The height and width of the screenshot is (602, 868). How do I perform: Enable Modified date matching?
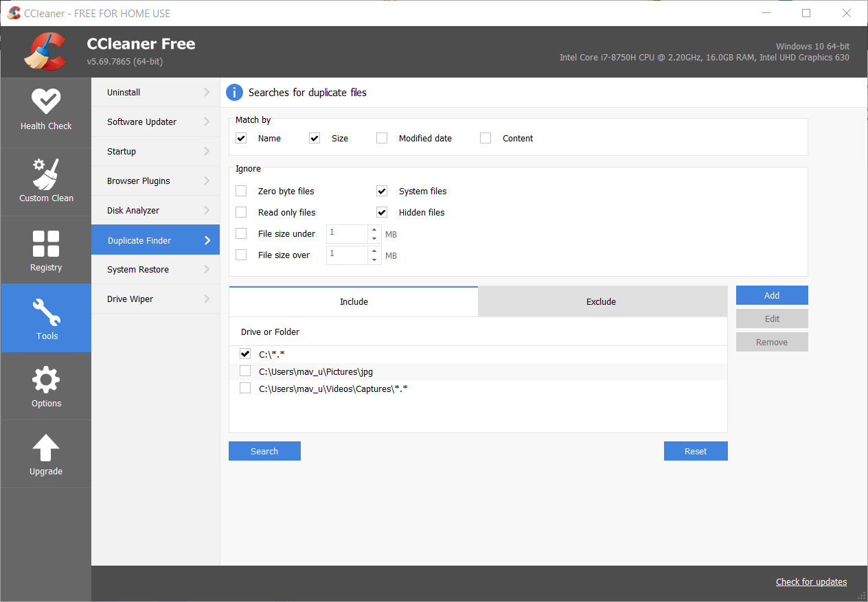pyautogui.click(x=382, y=138)
